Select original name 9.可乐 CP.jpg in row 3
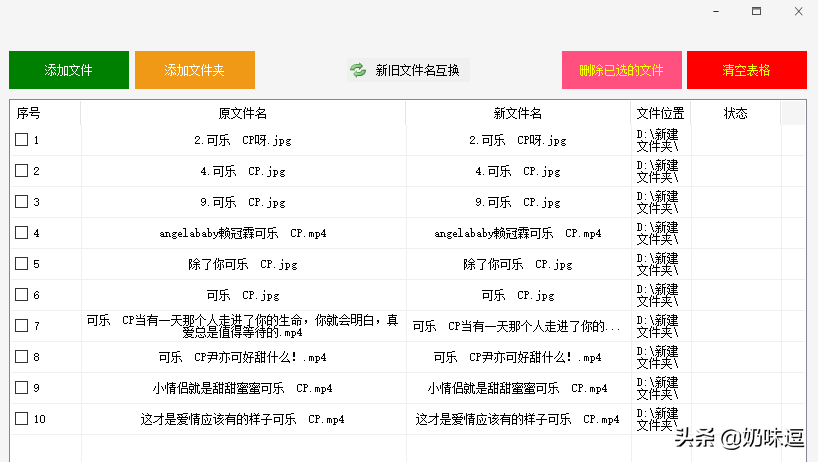Viewport: 818px width, 462px height. pos(243,202)
